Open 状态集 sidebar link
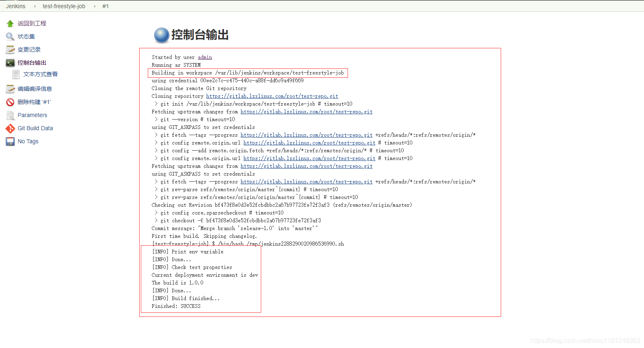The image size is (644, 348). pos(26,36)
